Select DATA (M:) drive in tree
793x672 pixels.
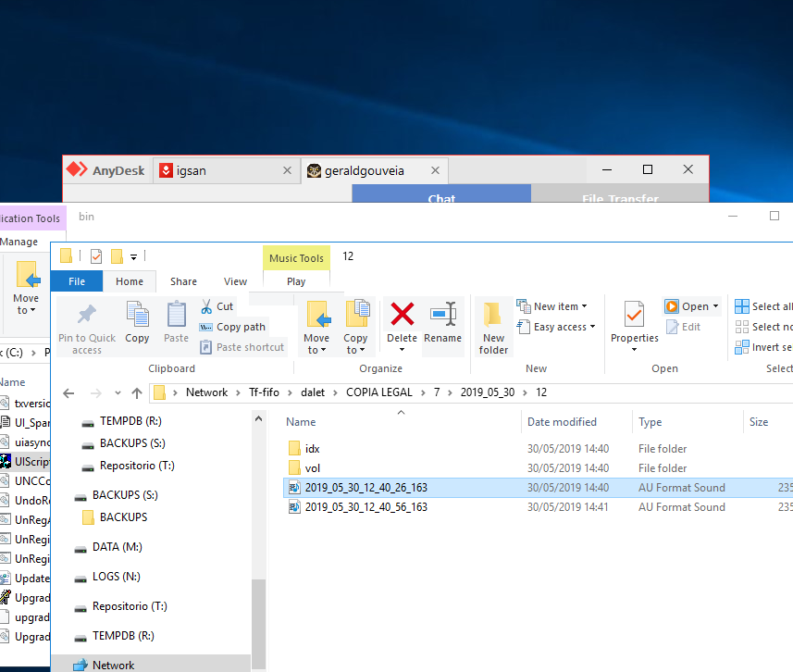click(x=117, y=547)
